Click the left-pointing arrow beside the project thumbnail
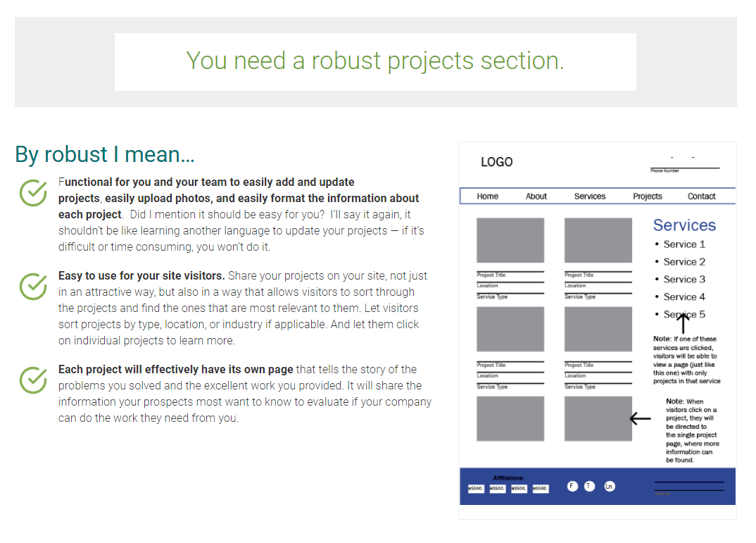Screen dimensions: 756x543 click(640, 419)
